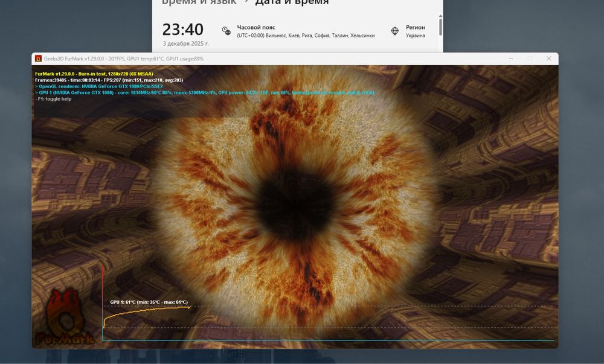The image size is (604, 364).
Task: Click the grayed-out maximize button in FurMark
Action: coord(530,59)
